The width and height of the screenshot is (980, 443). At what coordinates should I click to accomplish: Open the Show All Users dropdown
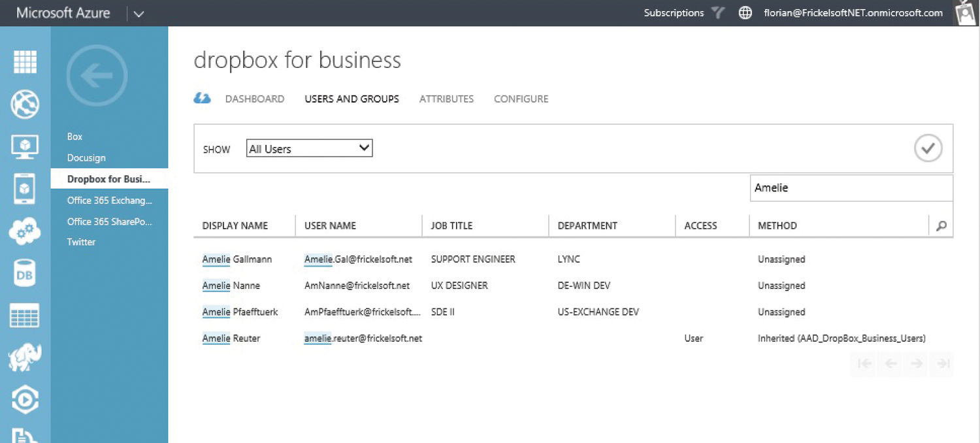click(x=309, y=148)
